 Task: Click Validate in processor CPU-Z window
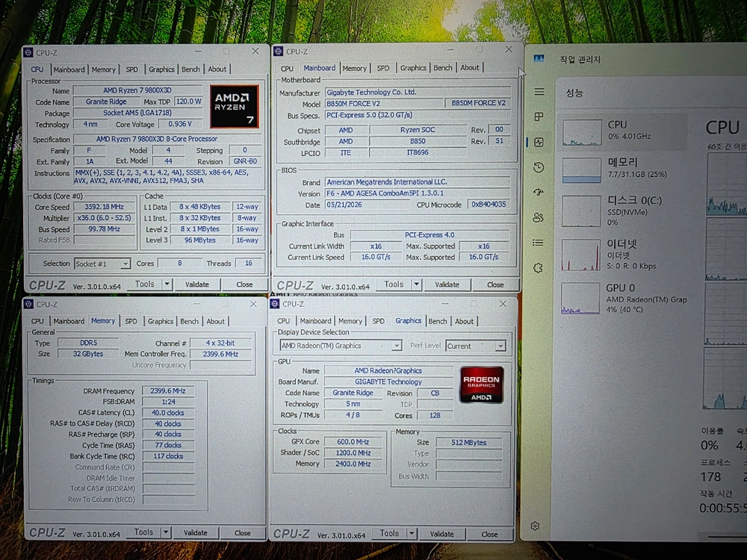point(196,284)
